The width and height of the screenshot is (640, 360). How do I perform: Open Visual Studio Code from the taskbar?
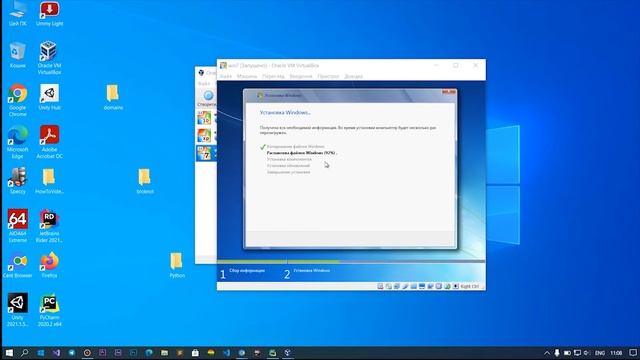[227, 353]
